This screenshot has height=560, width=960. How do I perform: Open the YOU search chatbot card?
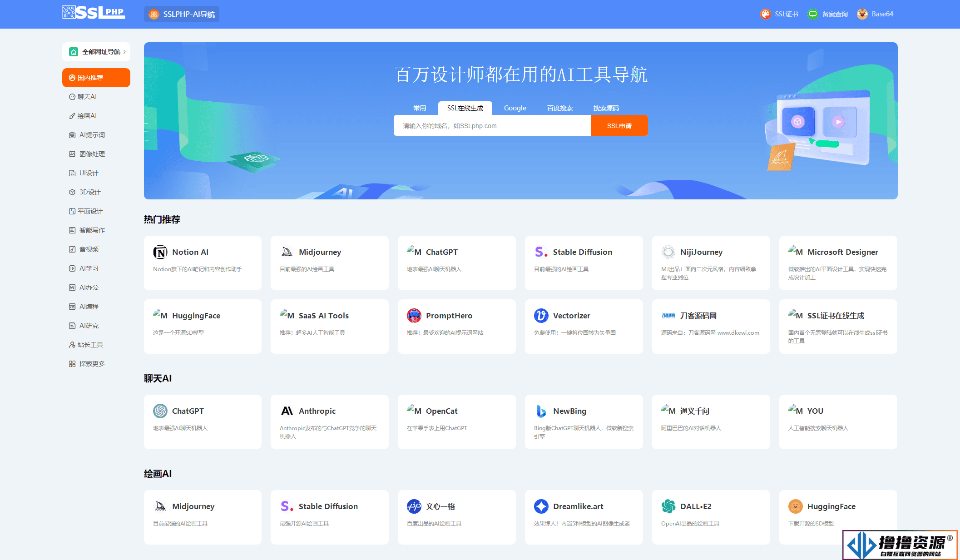(838, 422)
